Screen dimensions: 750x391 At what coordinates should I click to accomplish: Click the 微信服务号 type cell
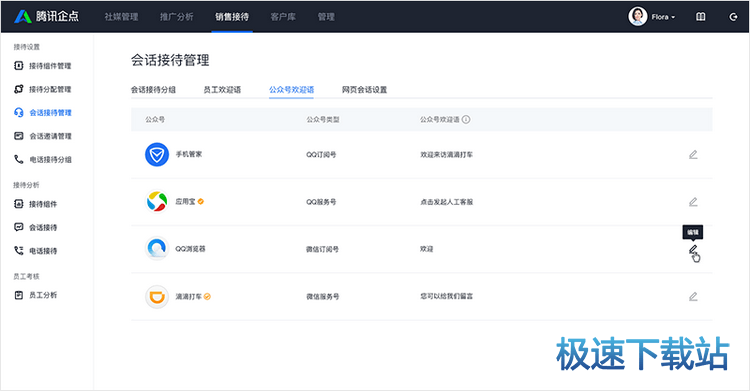[322, 297]
